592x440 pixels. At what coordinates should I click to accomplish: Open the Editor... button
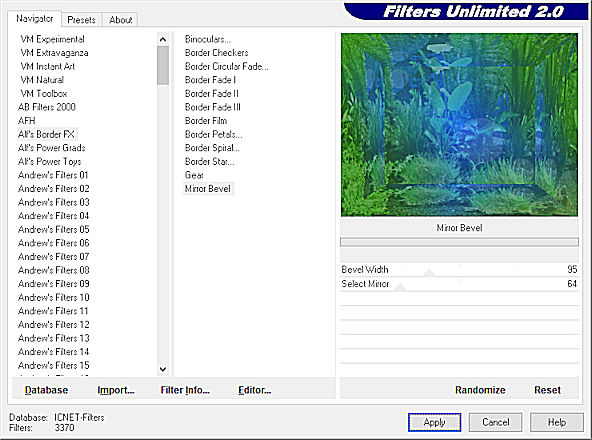(255, 390)
